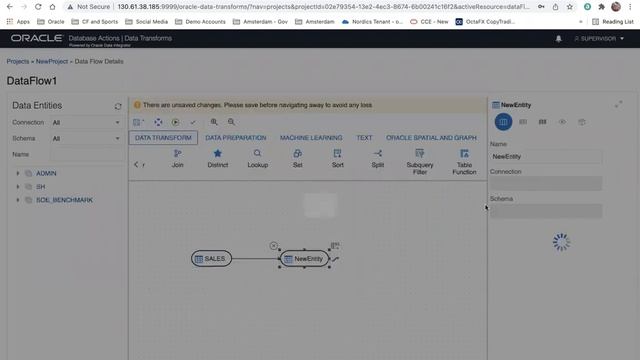Switch to the DATA PREPARATION tab
Viewport: 640px width, 360px height.
(x=236, y=138)
